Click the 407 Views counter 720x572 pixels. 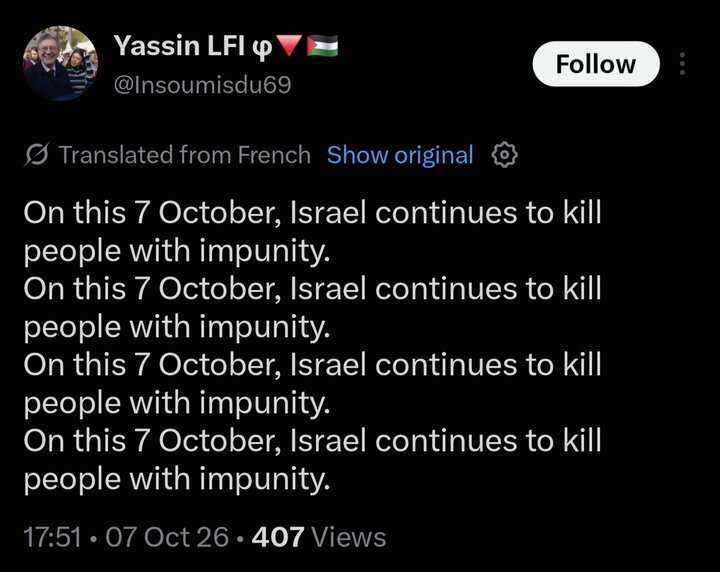pyautogui.click(x=319, y=537)
